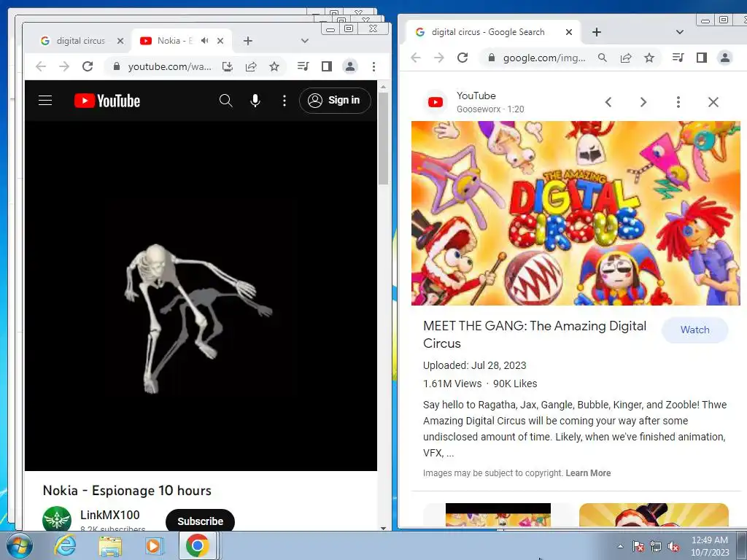Open Learn More copyright link
The image size is (747, 560).
coord(588,472)
